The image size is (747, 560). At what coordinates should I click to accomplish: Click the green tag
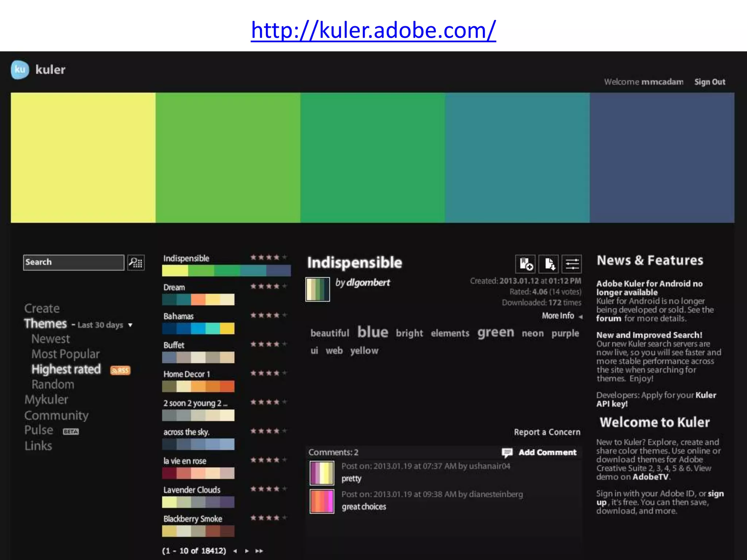click(496, 332)
